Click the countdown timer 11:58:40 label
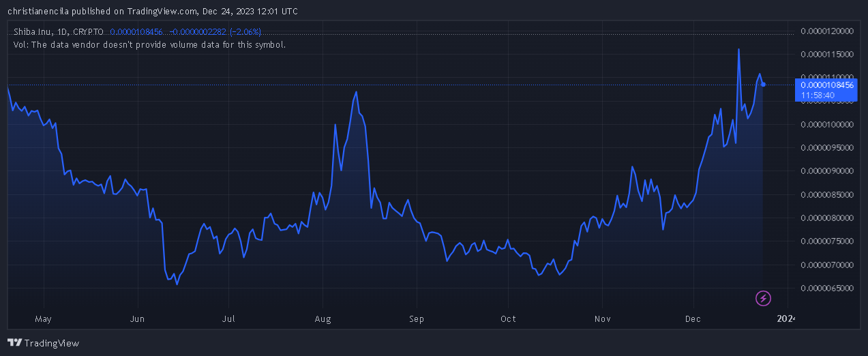 click(818, 95)
